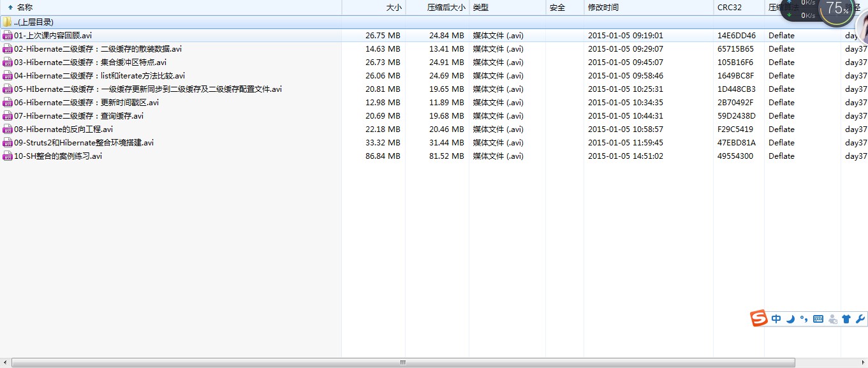Select file name 10-SH整合的案例练习.avi
Viewport: 868px width, 368px height.
coord(58,156)
